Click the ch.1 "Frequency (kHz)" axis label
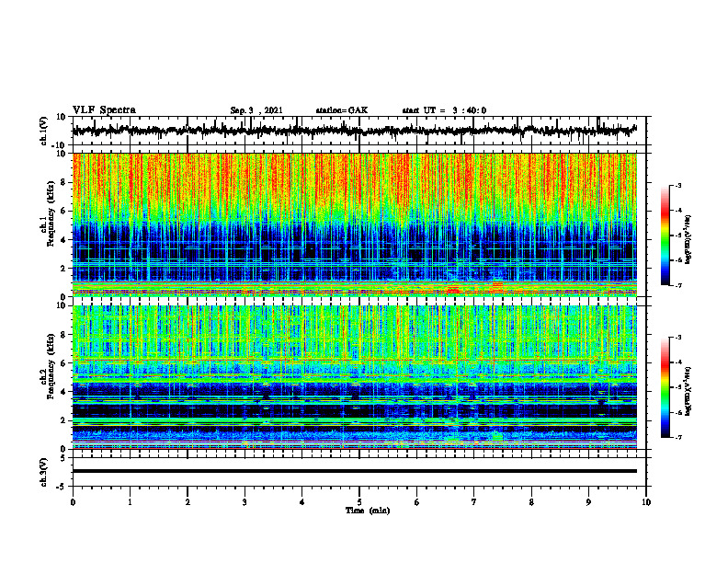This screenshot has height=563, width=728. point(51,213)
